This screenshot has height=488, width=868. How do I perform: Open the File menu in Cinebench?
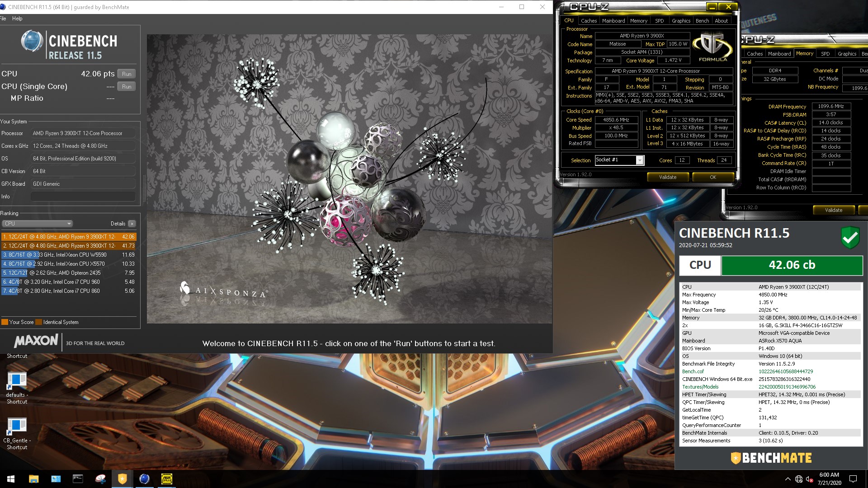pos(3,19)
